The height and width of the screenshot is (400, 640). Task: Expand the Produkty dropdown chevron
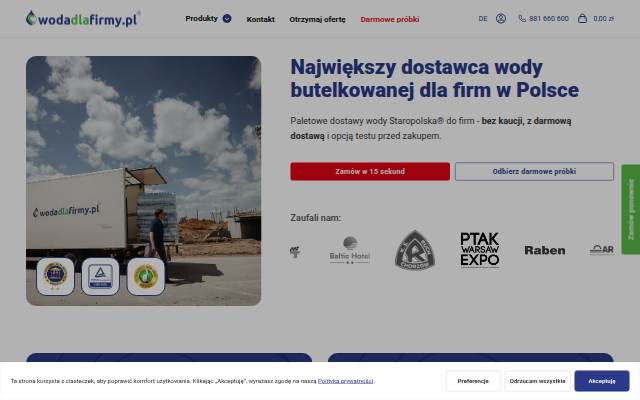[227, 18]
